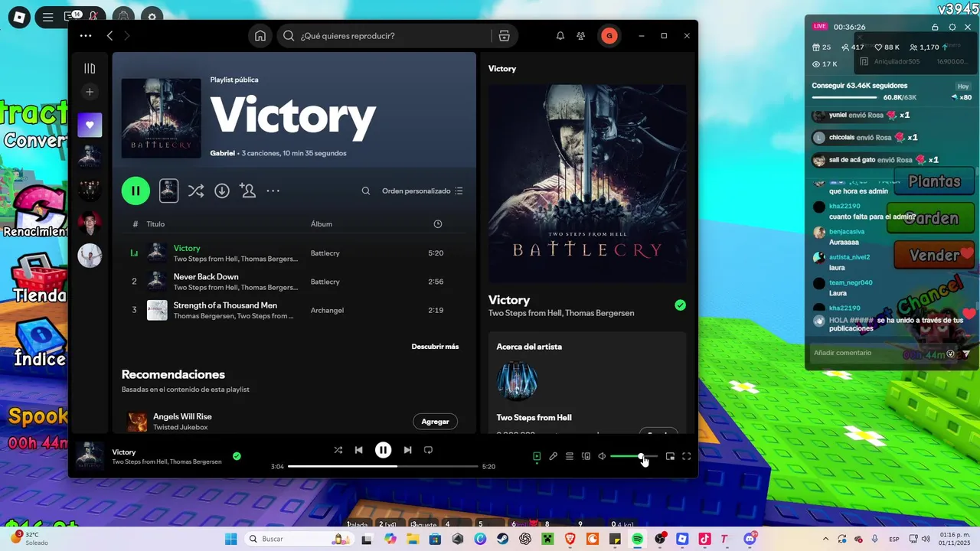Toggle saved checkmark beside bottom bar track title
Image resolution: width=980 pixels, height=551 pixels.
tap(237, 456)
